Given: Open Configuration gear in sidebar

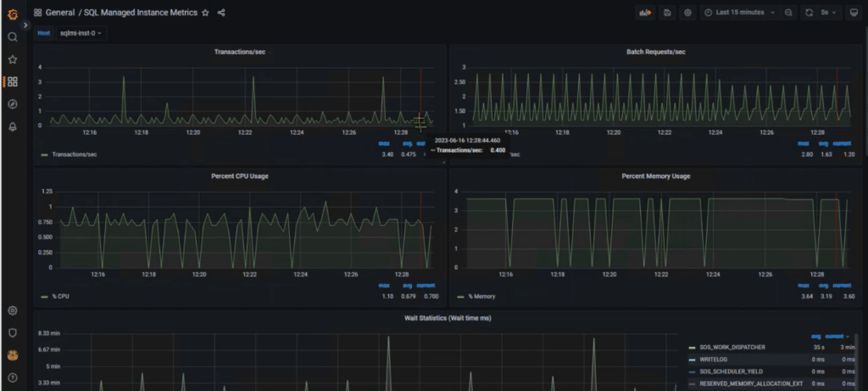Looking at the screenshot, I should pos(13,310).
